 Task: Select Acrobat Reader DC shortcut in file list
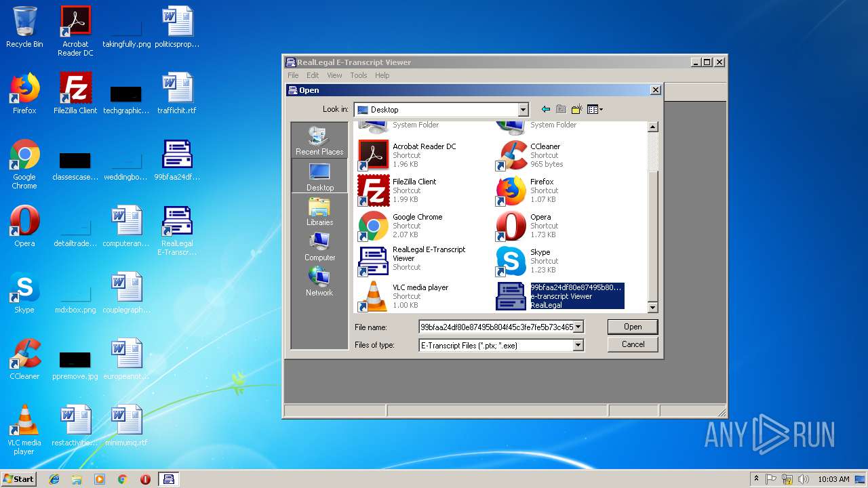pos(407,155)
